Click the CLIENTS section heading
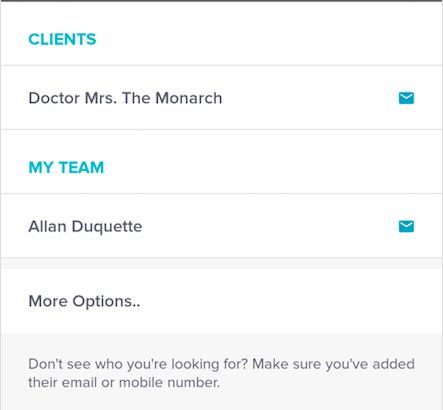Screen dimensions: 443x410 click(62, 39)
